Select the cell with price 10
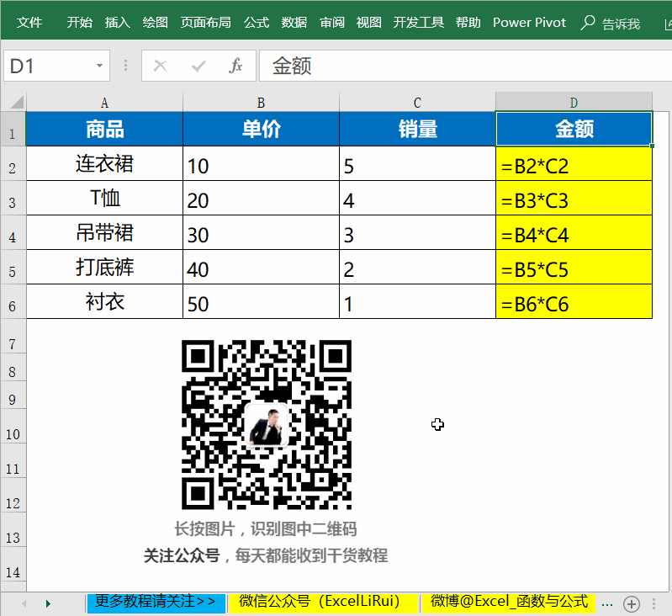The width and height of the screenshot is (672, 616). 261,164
